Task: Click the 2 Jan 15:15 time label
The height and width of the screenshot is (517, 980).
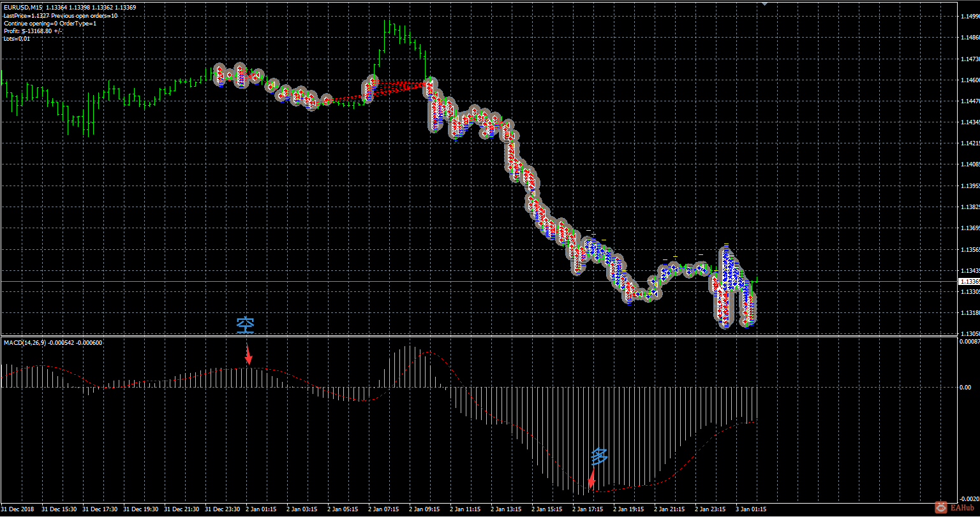Action: 547,509
